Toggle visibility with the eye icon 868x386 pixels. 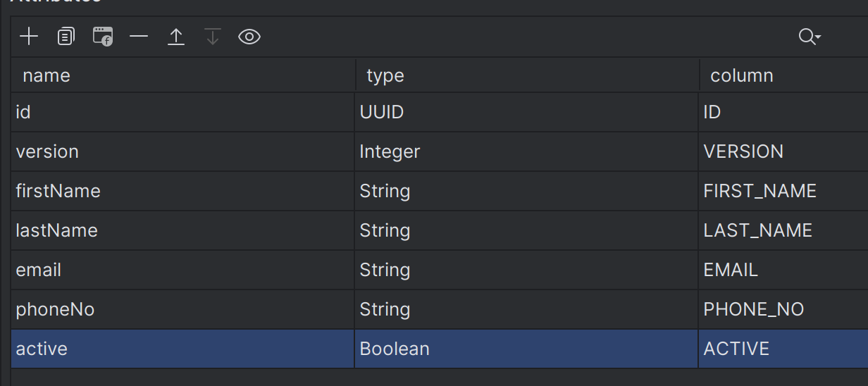[249, 37]
